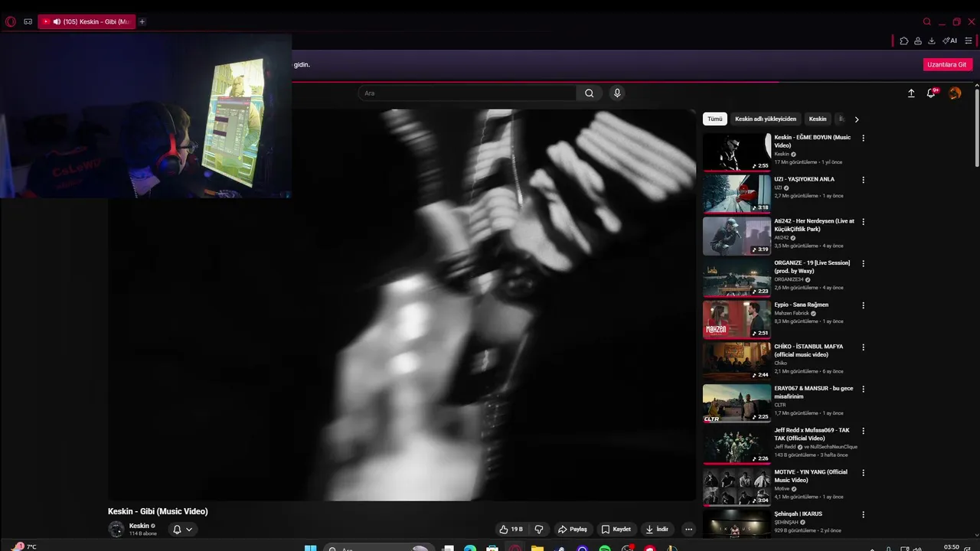980x551 pixels.
Task: Click the ORGANIZE34 channel name
Action: (789, 279)
